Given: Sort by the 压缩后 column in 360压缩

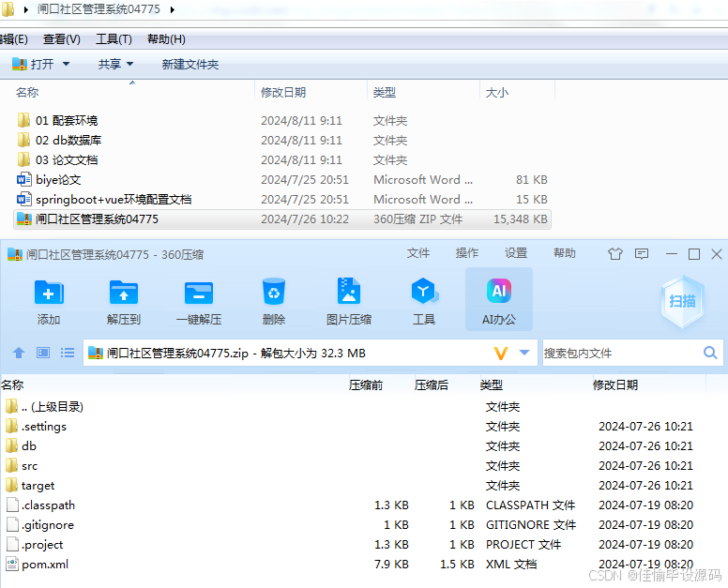Looking at the screenshot, I should click(x=432, y=385).
